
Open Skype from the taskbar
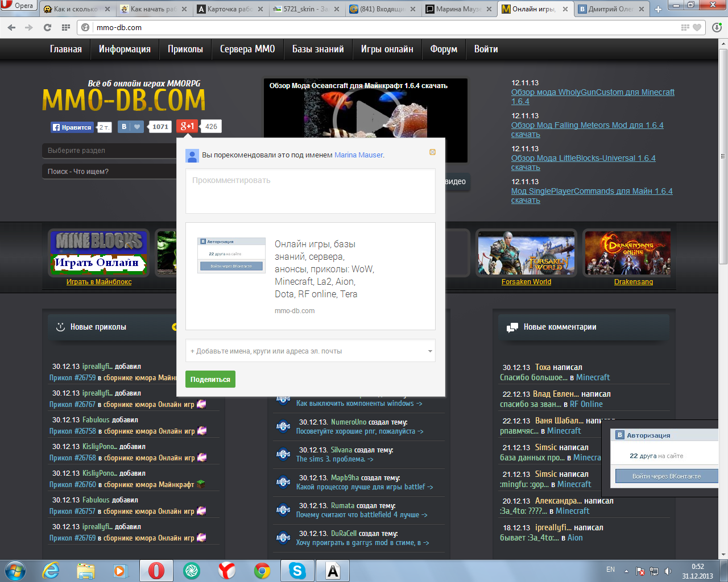[x=297, y=571]
